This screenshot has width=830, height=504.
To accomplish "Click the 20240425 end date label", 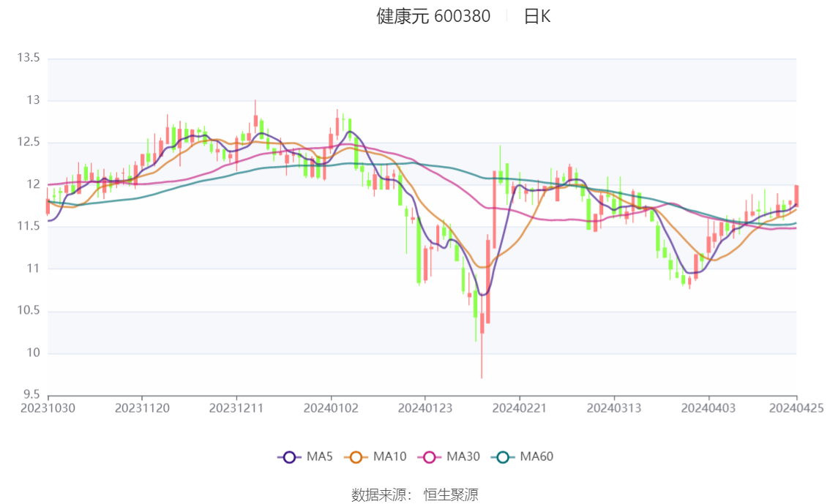I will coord(796,408).
